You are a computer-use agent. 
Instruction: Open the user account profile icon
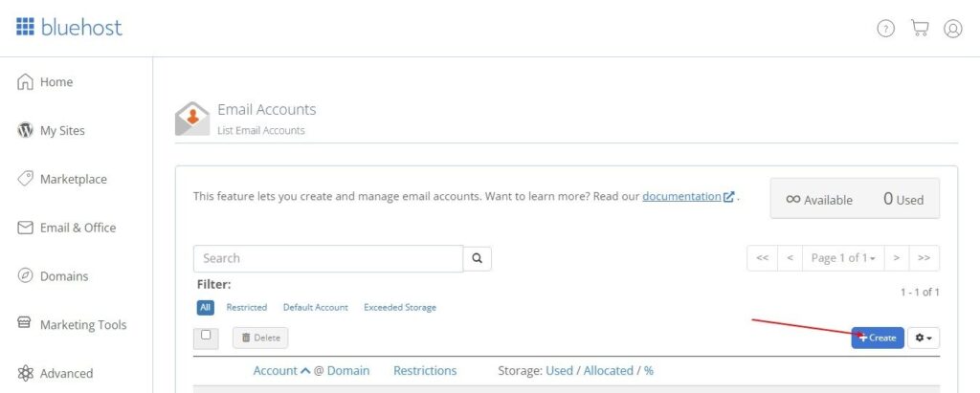953,29
